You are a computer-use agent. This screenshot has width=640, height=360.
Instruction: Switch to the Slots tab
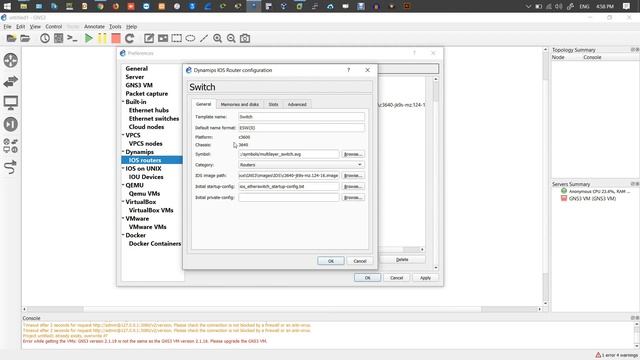click(273, 104)
